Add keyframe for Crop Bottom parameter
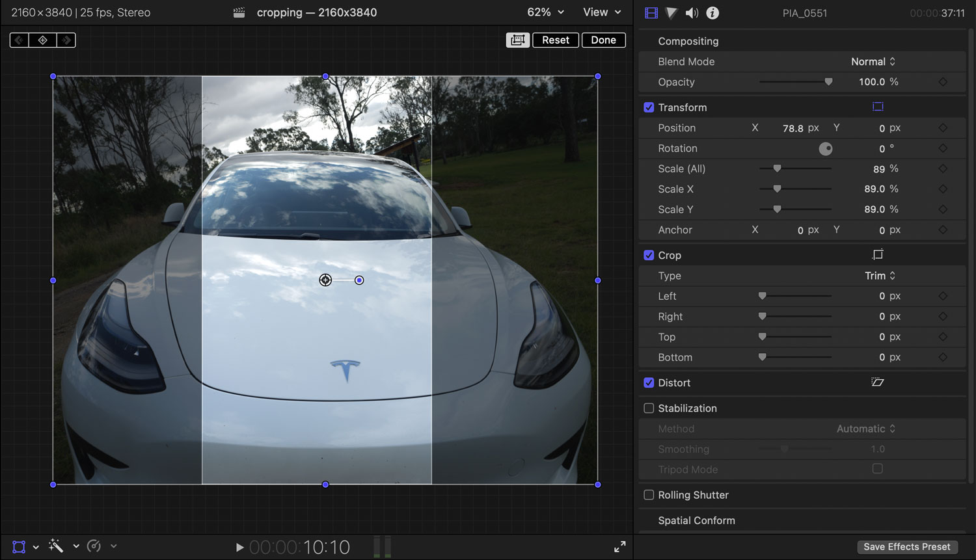This screenshot has width=976, height=560. (943, 357)
